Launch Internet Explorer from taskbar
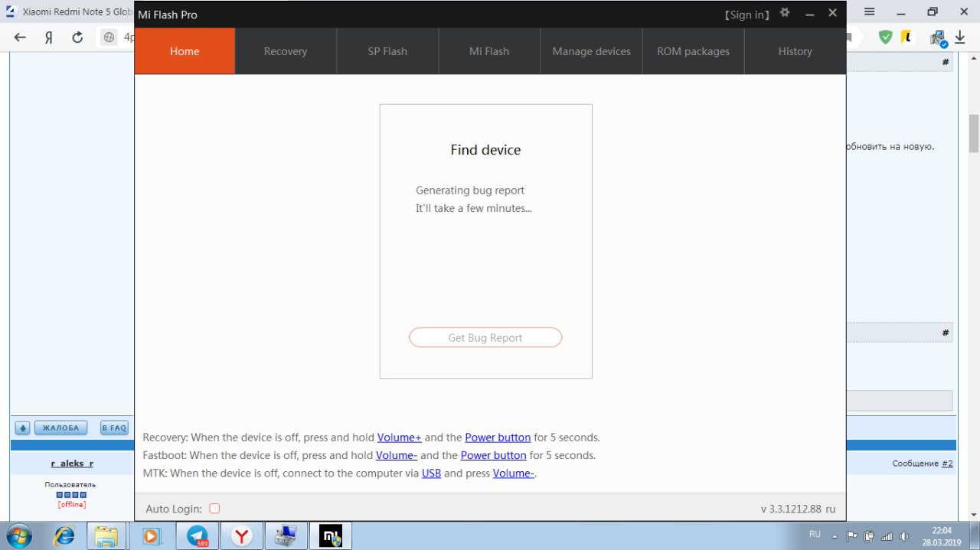This screenshot has width=980, height=550. (64, 535)
